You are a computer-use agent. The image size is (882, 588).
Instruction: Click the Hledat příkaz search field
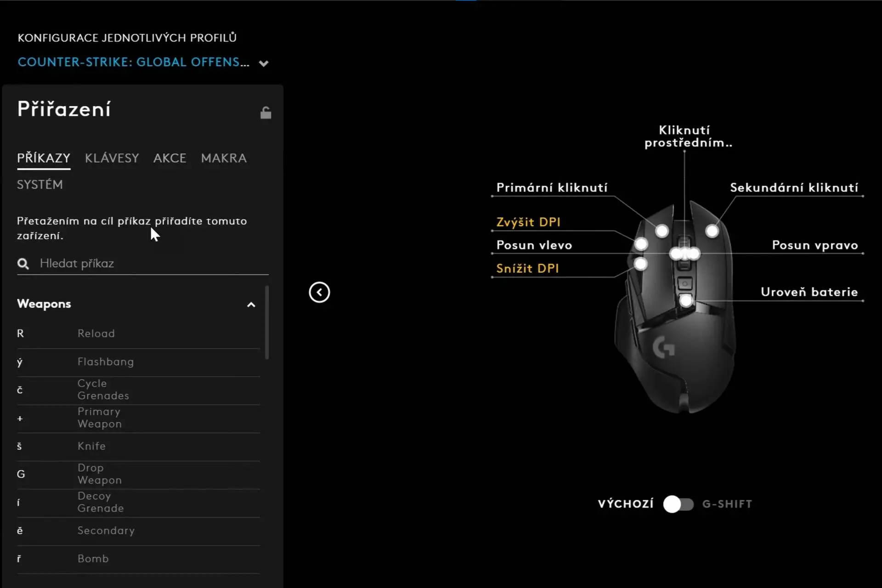143,263
